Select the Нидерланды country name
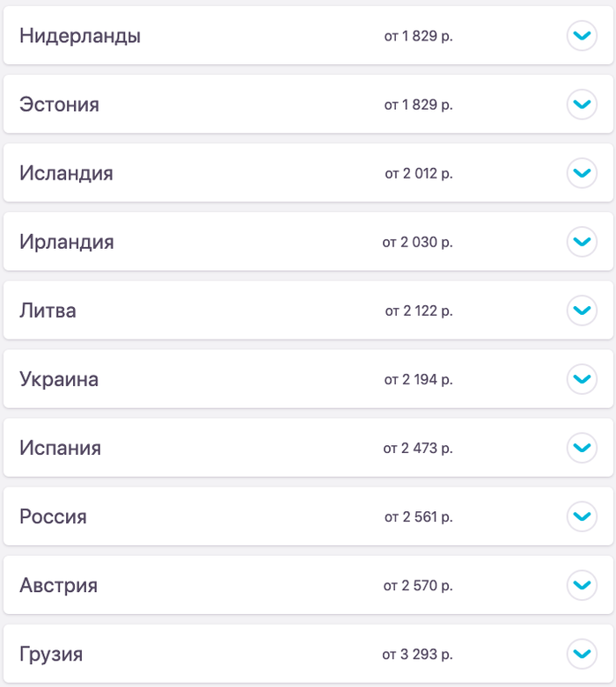 tap(80, 36)
